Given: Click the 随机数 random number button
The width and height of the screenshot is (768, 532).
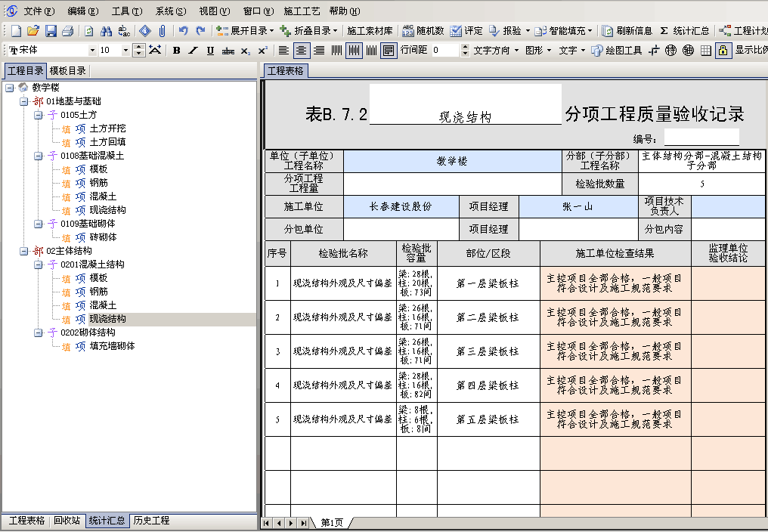Looking at the screenshot, I should [x=423, y=31].
